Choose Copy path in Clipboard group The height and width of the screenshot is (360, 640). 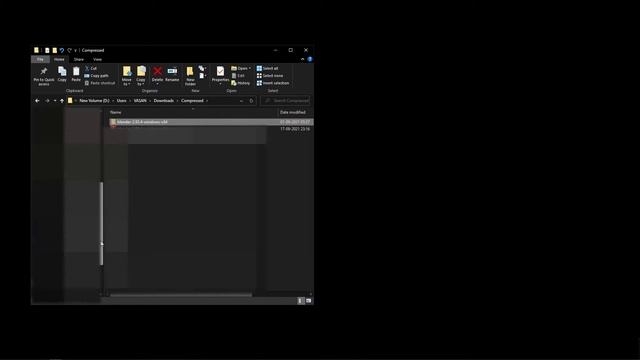[97, 76]
